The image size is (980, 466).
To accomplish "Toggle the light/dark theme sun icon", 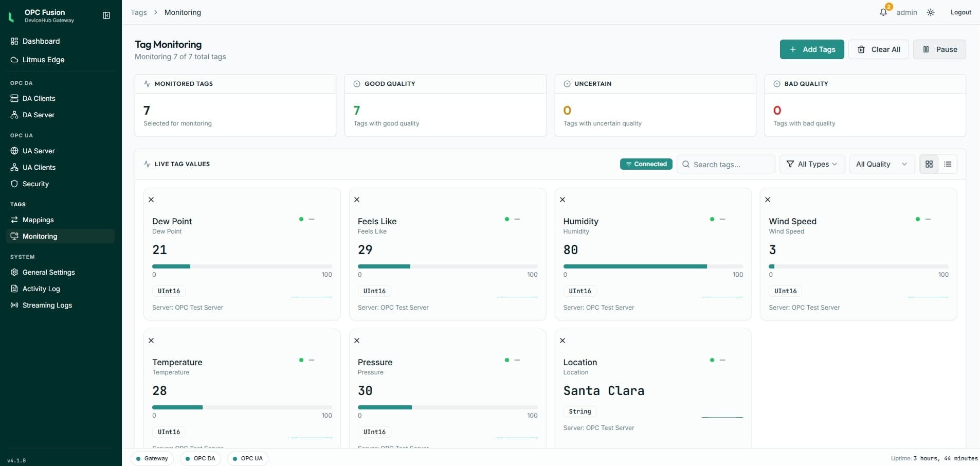I will (x=931, y=12).
